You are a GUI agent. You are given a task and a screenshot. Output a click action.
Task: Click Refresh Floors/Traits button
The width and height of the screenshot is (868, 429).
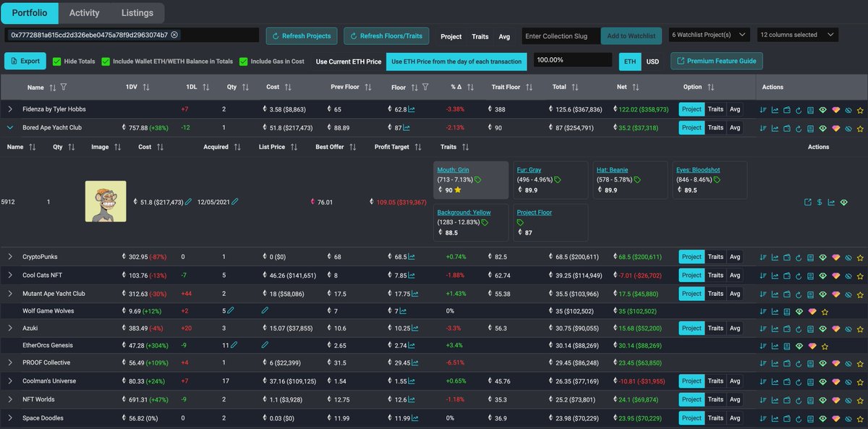click(386, 35)
